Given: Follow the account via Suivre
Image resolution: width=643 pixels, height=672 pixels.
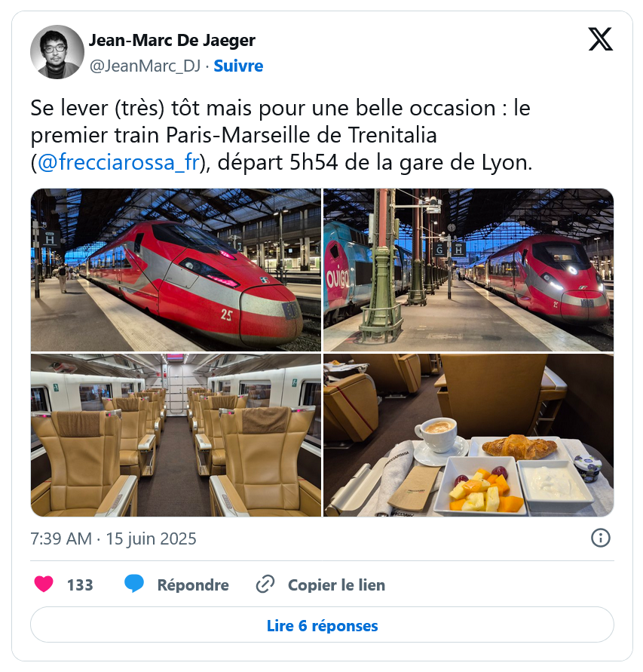Looking at the screenshot, I should pyautogui.click(x=238, y=66).
